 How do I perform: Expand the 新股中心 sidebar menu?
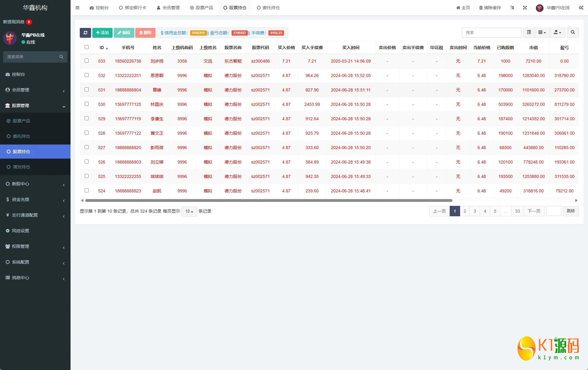pos(35,184)
